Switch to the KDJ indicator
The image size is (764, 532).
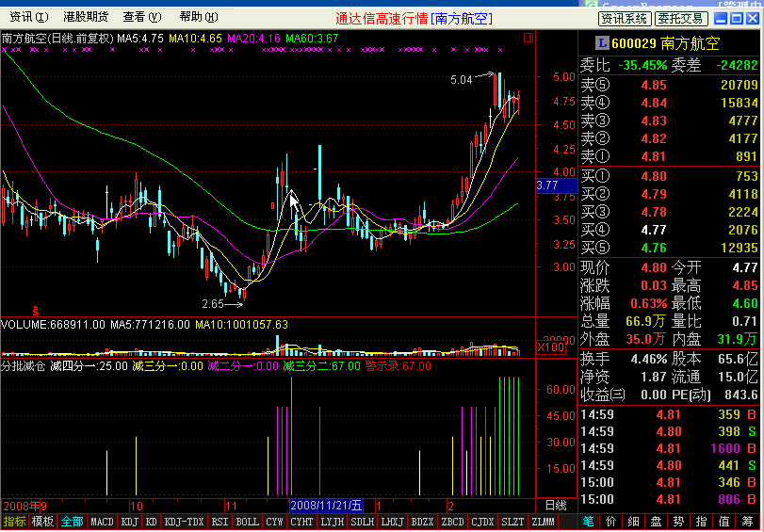(x=130, y=522)
